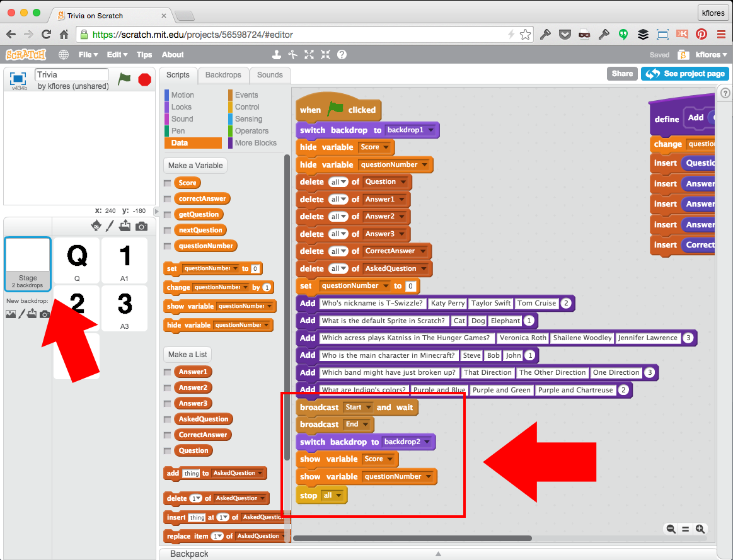Open Edit menu dropdown

coord(117,55)
